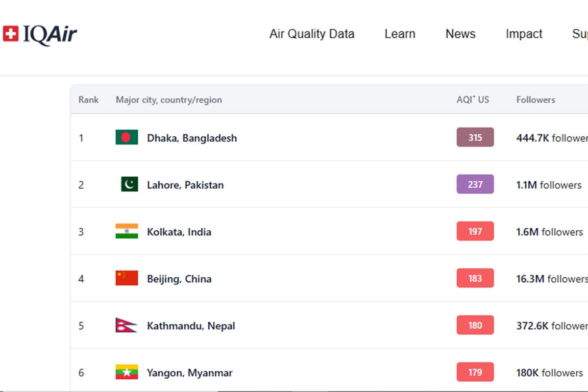Click the Bangladesh flag icon
The image size is (588, 392).
(x=126, y=138)
